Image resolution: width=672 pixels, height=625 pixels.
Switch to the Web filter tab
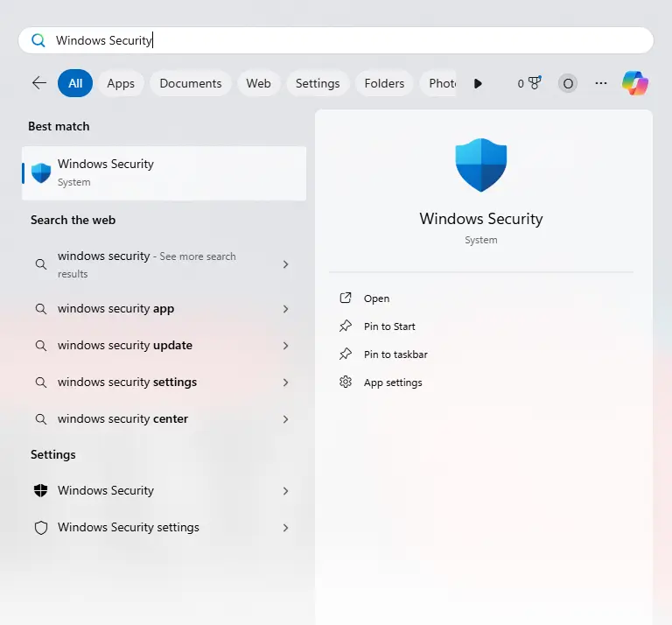(258, 83)
